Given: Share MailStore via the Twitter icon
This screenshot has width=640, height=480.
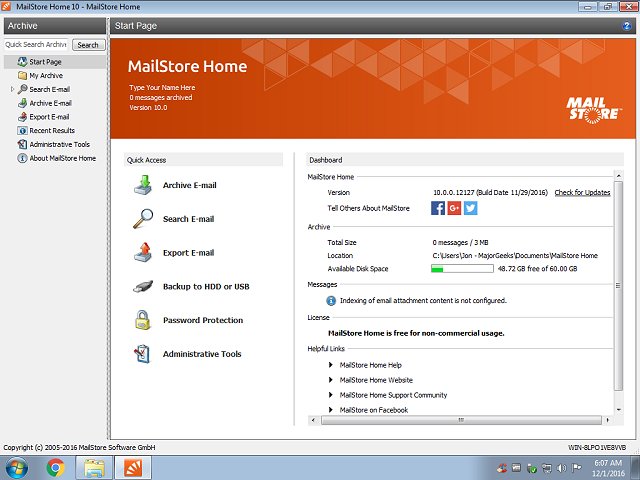Looking at the screenshot, I should pos(470,208).
